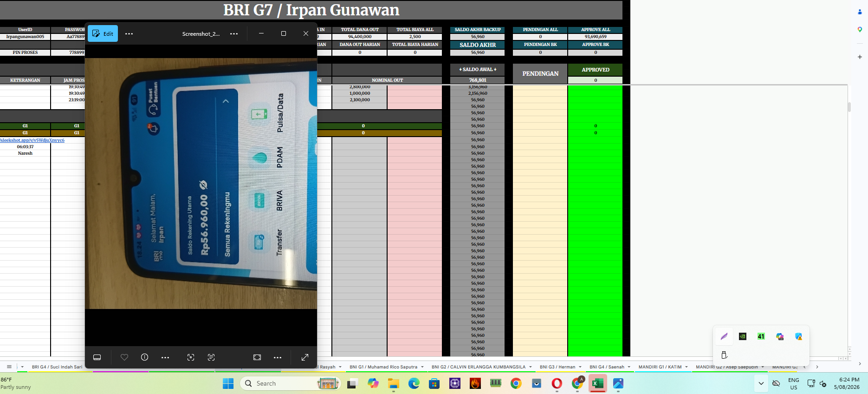Switch to the BNI G4 / Saenah sheet
Viewport: 868px width, 394px height.
[607, 367]
